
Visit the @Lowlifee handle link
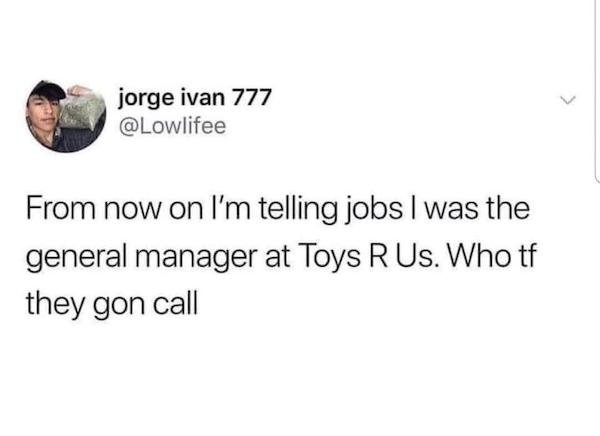click(173, 126)
